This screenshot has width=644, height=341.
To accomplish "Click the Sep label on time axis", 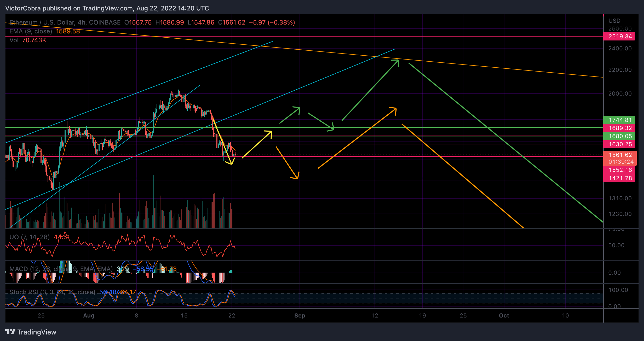I will pos(300,315).
